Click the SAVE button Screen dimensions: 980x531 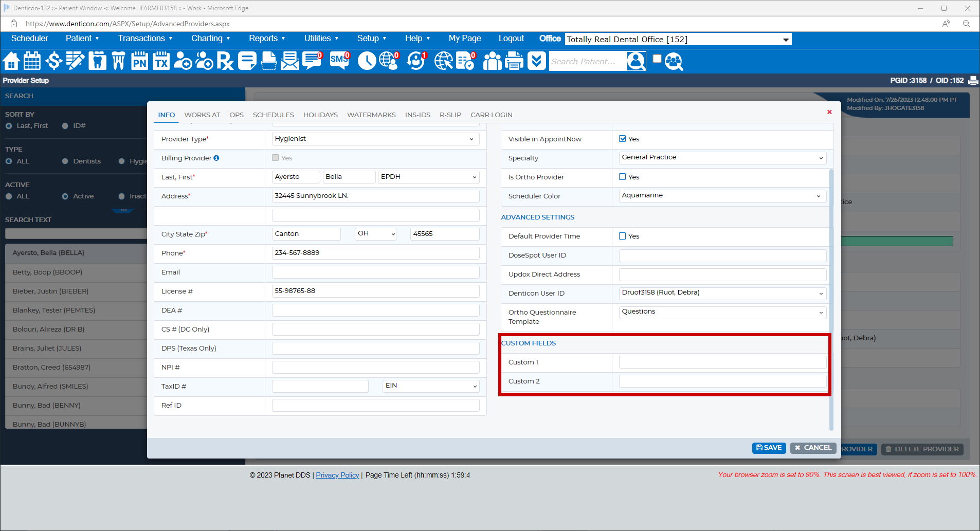[x=769, y=448]
